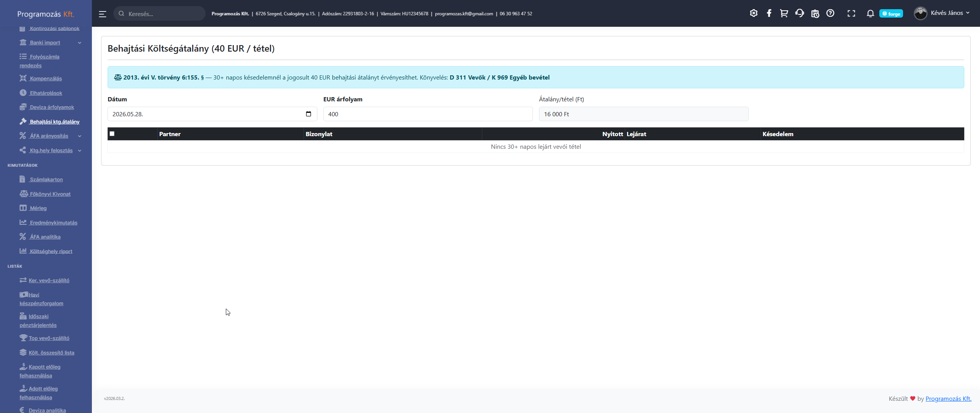Expand the ÁFA arányosítás chevron

point(80,136)
